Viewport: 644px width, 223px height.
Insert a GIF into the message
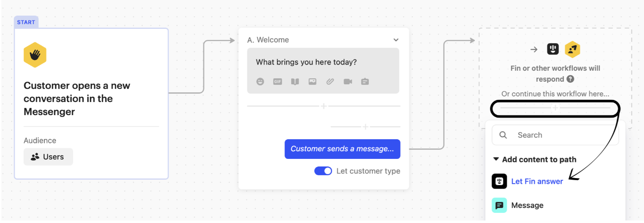tap(278, 81)
